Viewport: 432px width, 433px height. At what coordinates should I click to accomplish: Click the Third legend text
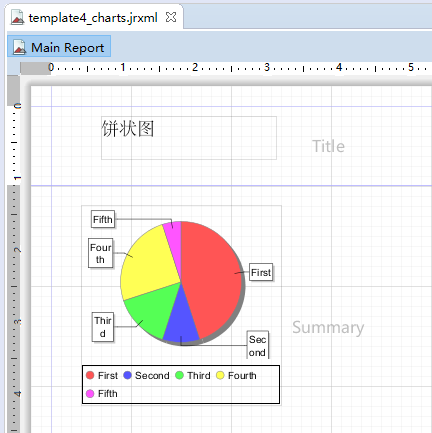(199, 375)
